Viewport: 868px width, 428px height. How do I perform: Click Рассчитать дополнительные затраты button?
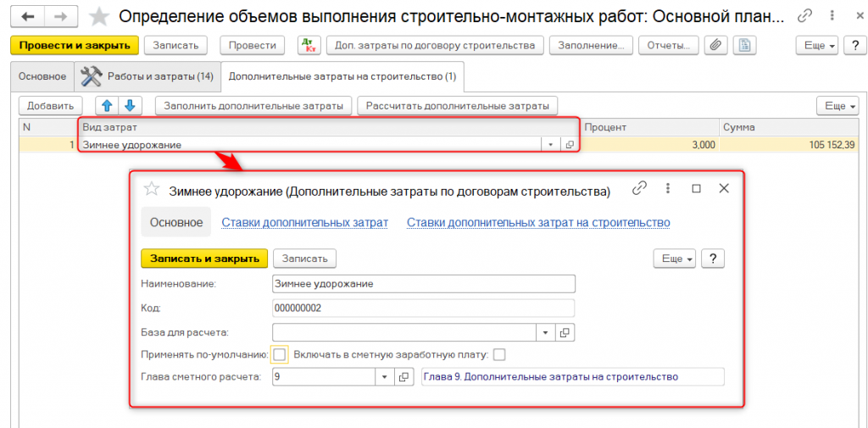click(x=457, y=106)
